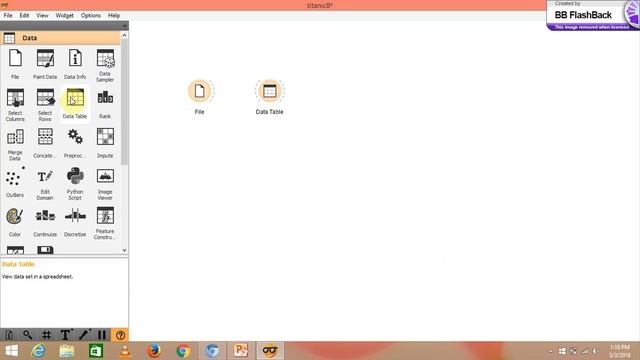Viewport: 640px width, 360px height.
Task: Open the Help menu
Action: [114, 16]
